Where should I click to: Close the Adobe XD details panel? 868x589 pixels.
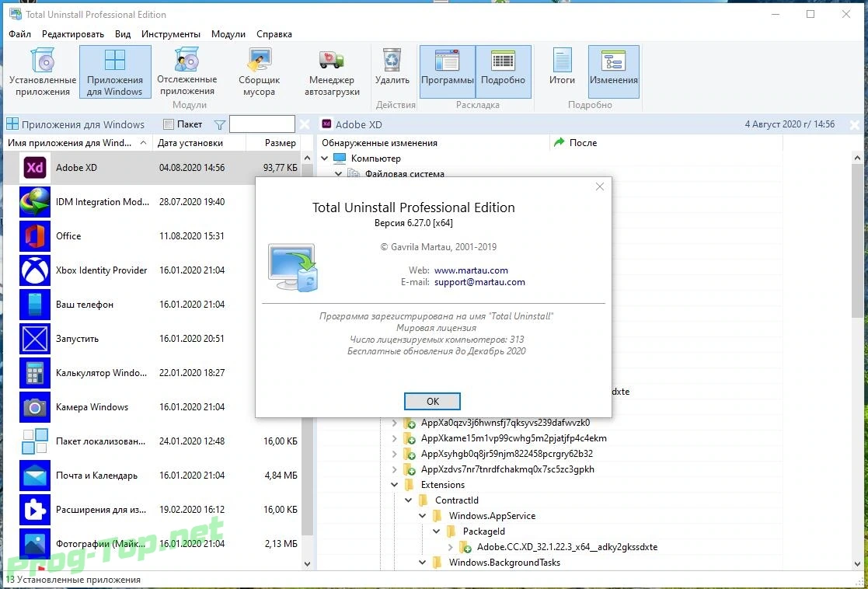pyautogui.click(x=856, y=125)
